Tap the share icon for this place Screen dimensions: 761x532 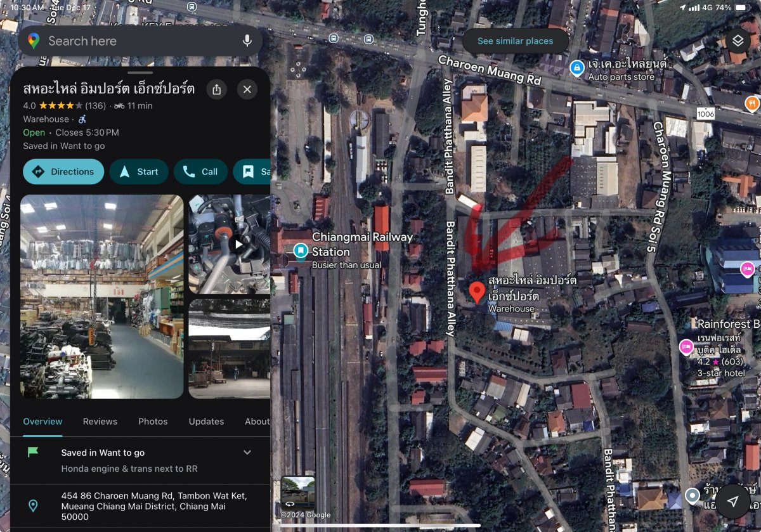click(217, 89)
